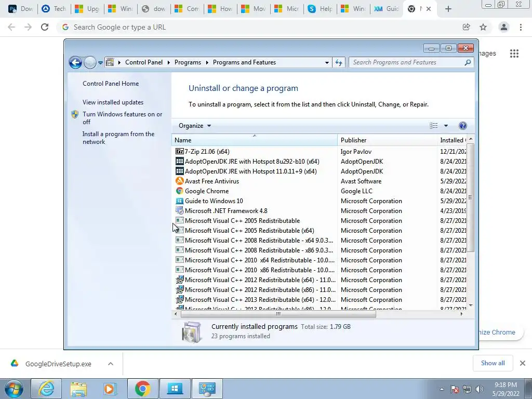Open the Chrome profile avatar

[x=504, y=27]
